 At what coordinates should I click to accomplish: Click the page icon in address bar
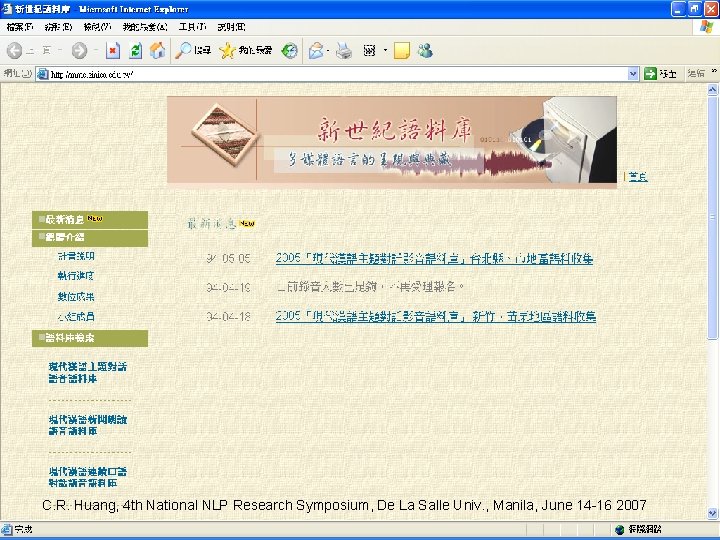[43, 74]
